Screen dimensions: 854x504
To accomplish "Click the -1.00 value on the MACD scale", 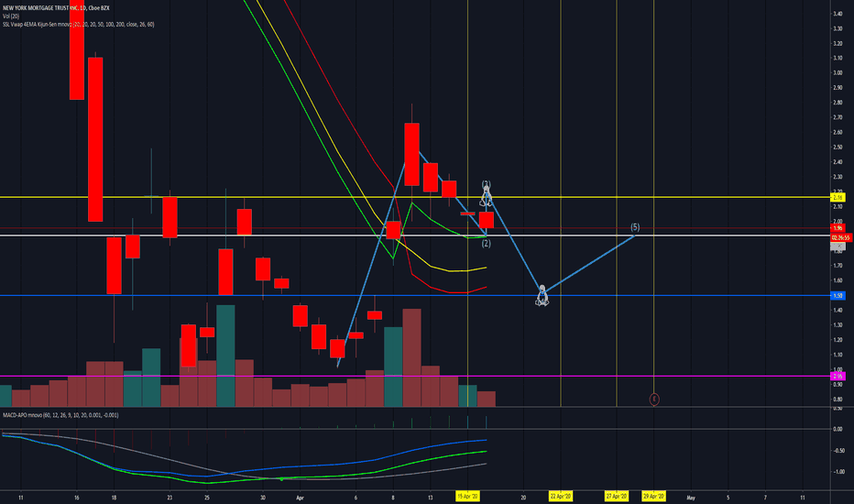I will (x=838, y=472).
